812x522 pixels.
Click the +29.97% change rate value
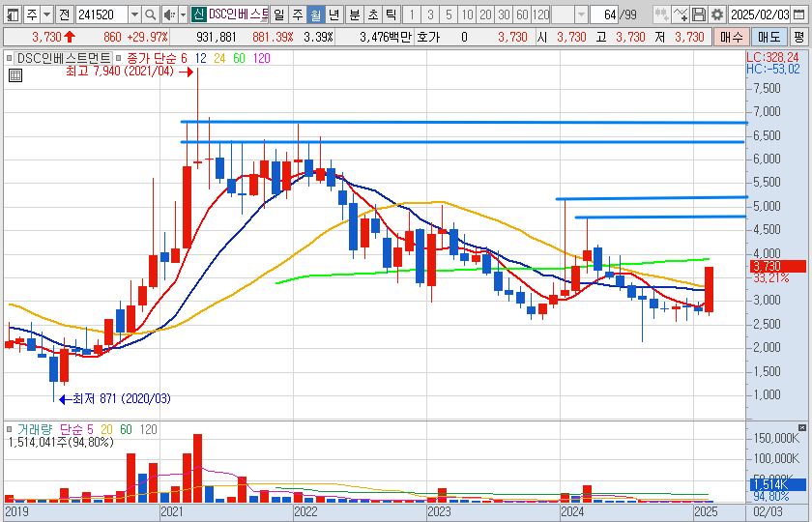point(147,37)
